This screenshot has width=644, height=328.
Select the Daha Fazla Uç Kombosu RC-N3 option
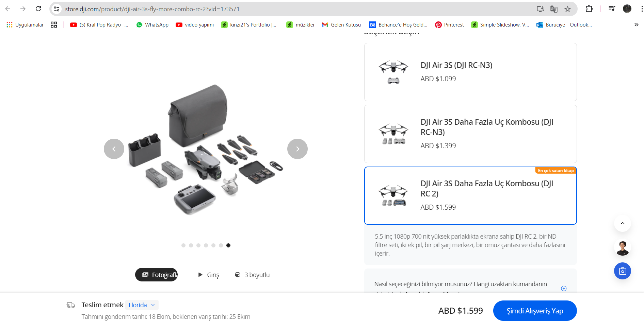pyautogui.click(x=470, y=134)
